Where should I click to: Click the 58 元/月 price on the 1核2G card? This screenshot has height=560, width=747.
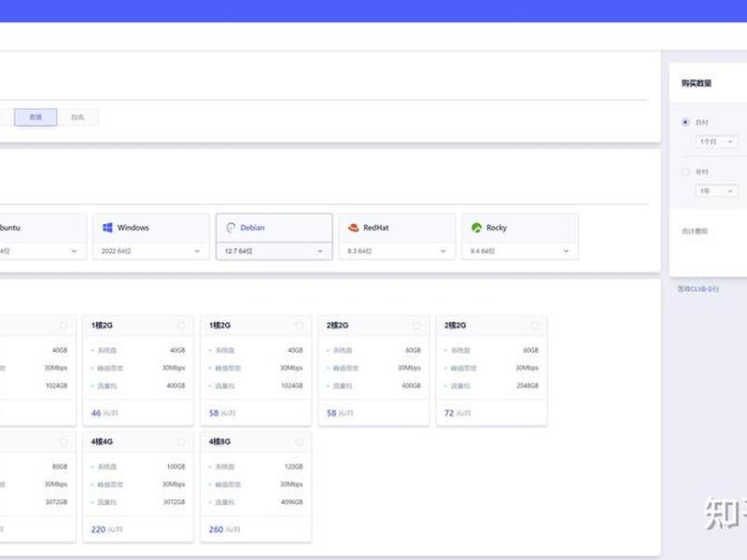point(222,413)
